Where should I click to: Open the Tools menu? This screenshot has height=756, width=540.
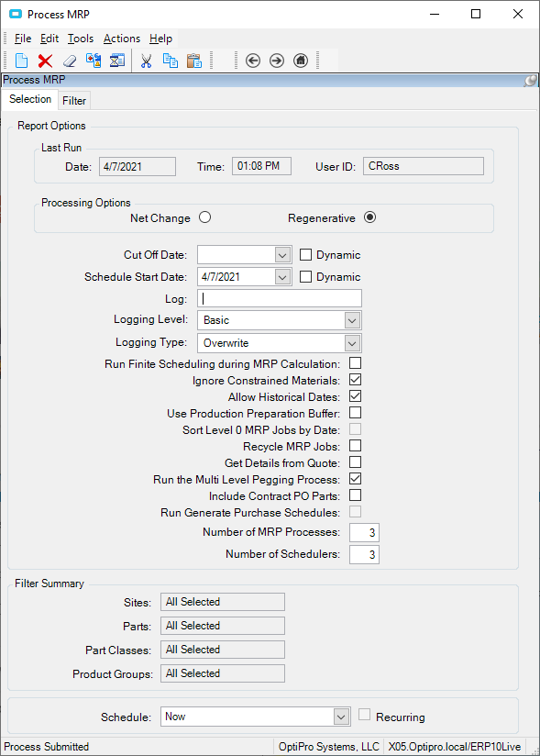(81, 39)
